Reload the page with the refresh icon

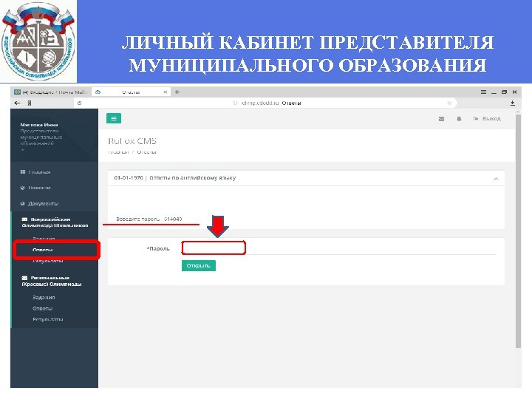(79, 103)
